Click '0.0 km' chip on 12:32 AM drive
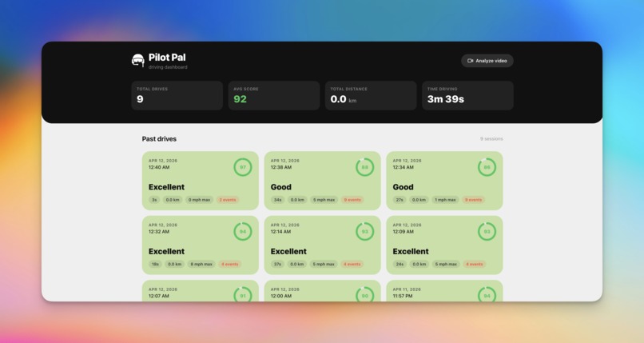644x343 pixels. [x=174, y=264]
